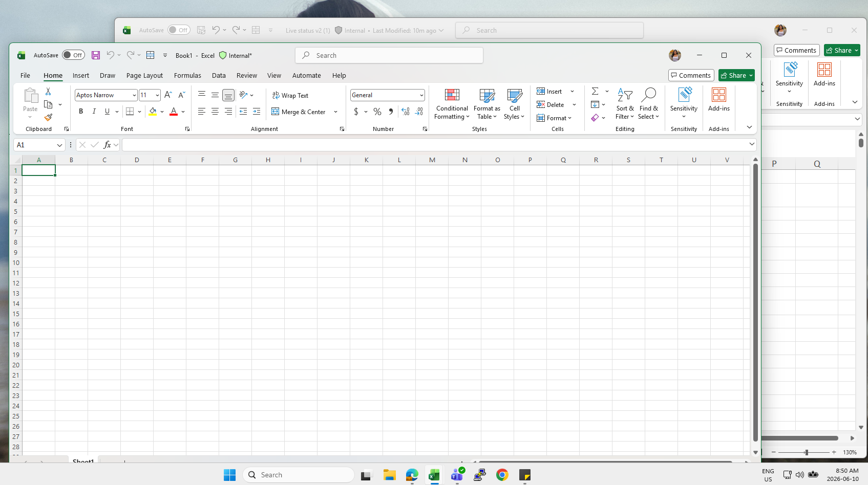Open the Conditional Formatting menu
The height and width of the screenshot is (485, 868).
tap(452, 104)
